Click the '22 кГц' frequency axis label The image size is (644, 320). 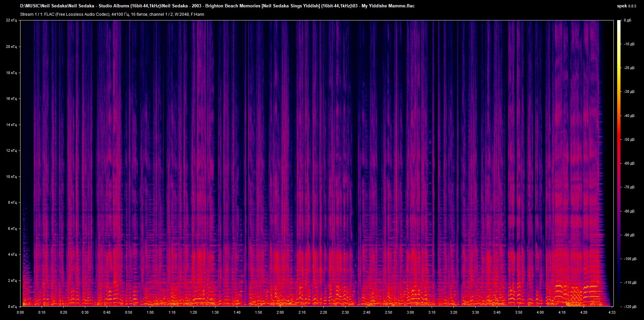click(x=11, y=20)
